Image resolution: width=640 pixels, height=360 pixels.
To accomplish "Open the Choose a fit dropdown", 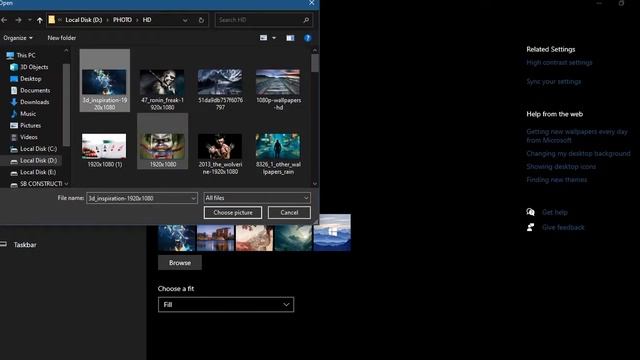I will (x=226, y=304).
